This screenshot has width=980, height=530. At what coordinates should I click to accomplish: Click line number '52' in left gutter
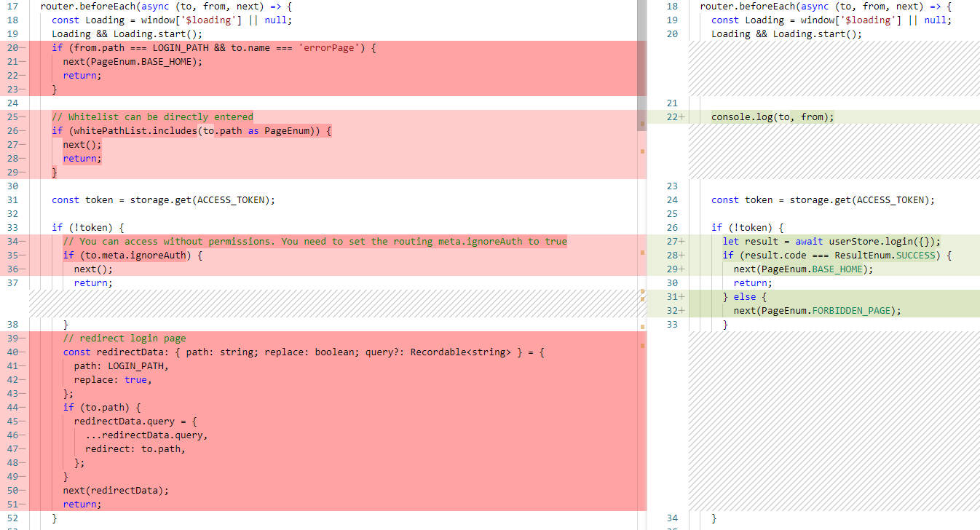click(x=12, y=518)
